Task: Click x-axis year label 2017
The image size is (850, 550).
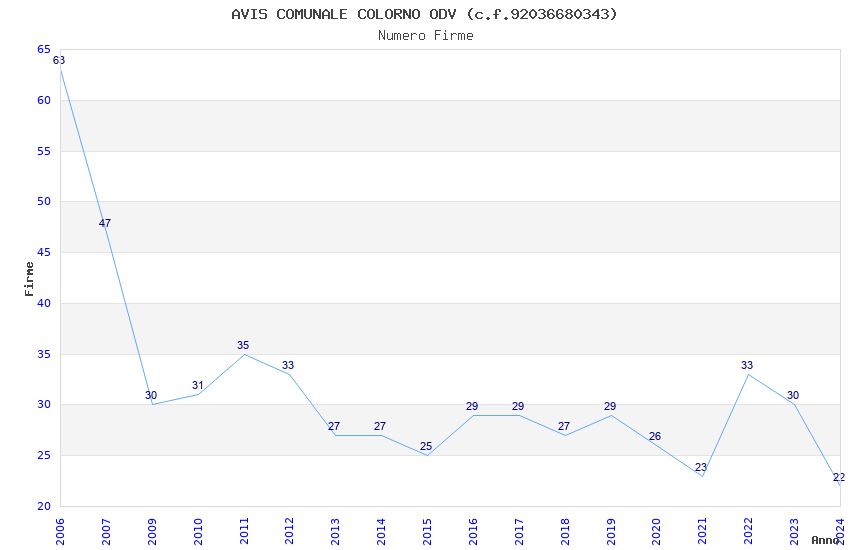Action: tap(519, 531)
